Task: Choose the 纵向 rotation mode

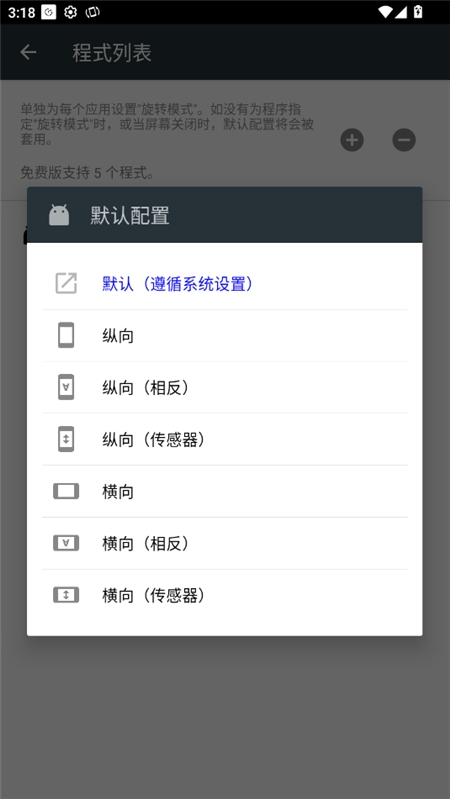Action: pyautogui.click(x=225, y=336)
